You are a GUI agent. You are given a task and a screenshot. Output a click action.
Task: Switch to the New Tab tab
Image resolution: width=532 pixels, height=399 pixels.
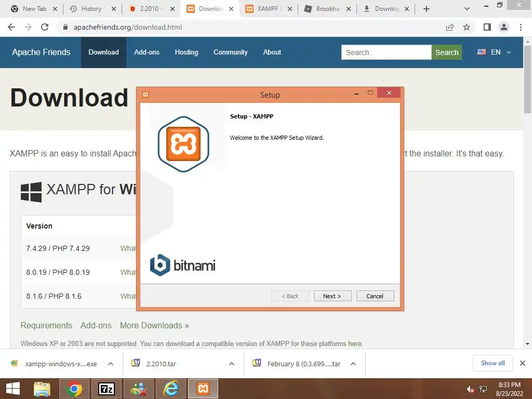[29, 9]
